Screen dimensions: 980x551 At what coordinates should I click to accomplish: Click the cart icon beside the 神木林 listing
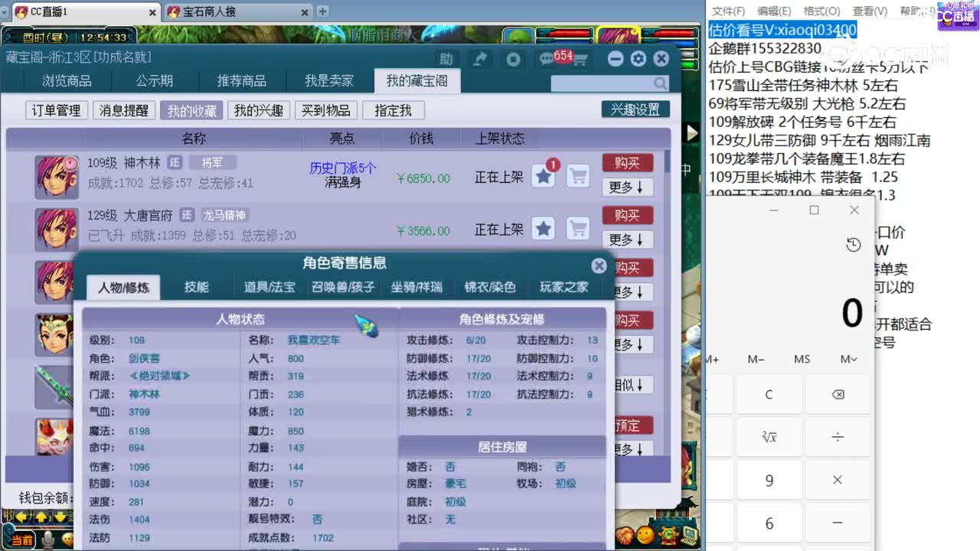[x=578, y=176]
